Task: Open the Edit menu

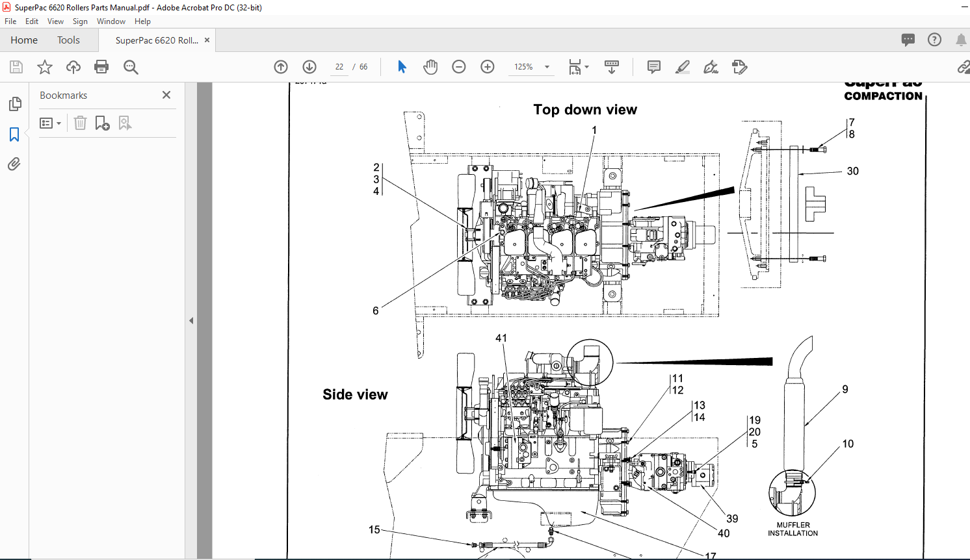Action: (x=32, y=21)
